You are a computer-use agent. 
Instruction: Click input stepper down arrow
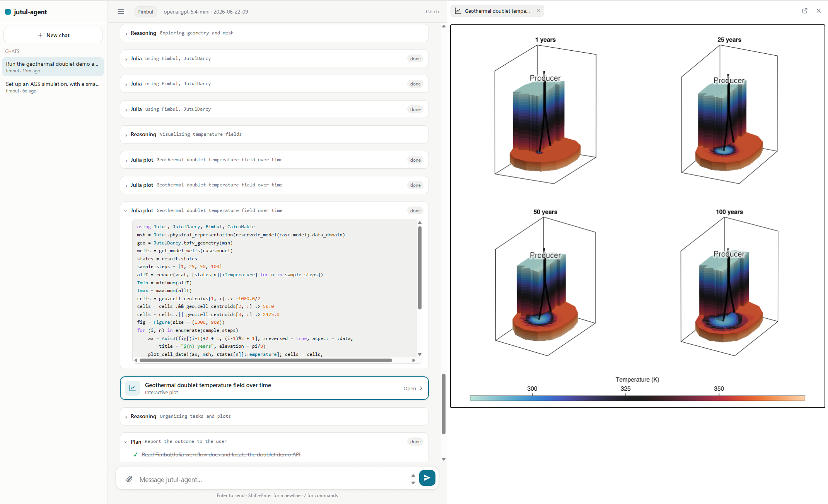point(413,483)
